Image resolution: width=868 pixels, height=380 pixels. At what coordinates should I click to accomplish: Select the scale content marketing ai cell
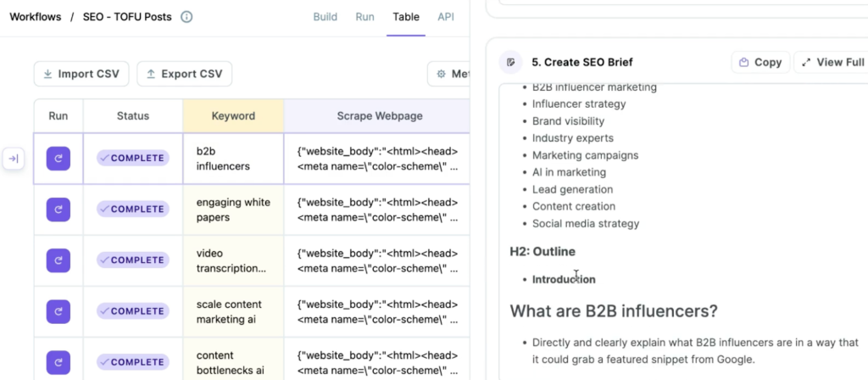point(233,311)
